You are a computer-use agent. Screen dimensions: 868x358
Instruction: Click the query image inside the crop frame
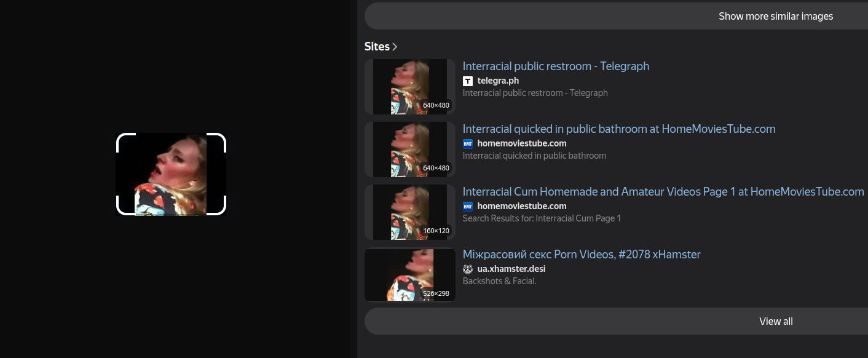[171, 174]
